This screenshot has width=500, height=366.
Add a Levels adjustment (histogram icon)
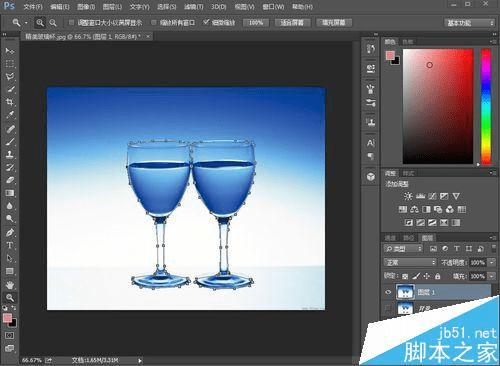coord(420,196)
